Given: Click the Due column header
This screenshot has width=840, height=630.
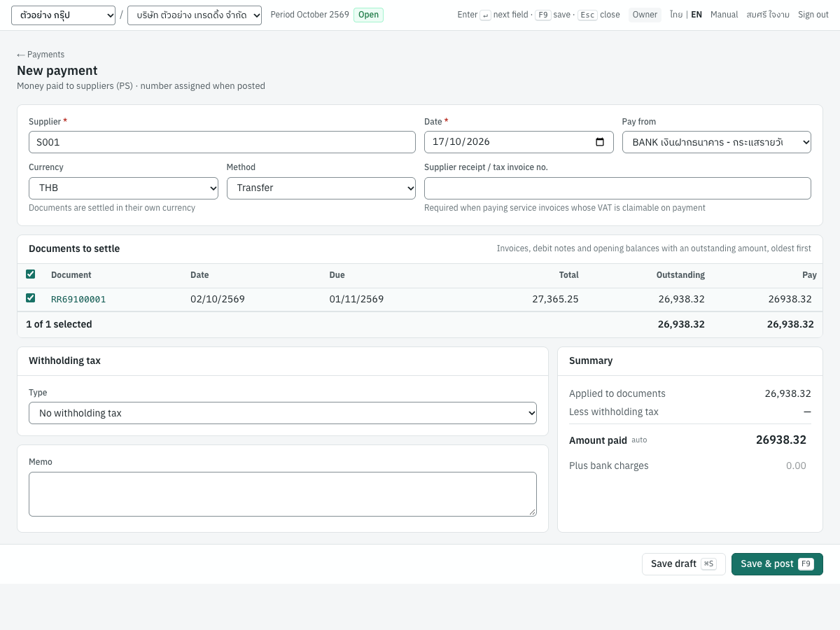Looking at the screenshot, I should tap(337, 275).
